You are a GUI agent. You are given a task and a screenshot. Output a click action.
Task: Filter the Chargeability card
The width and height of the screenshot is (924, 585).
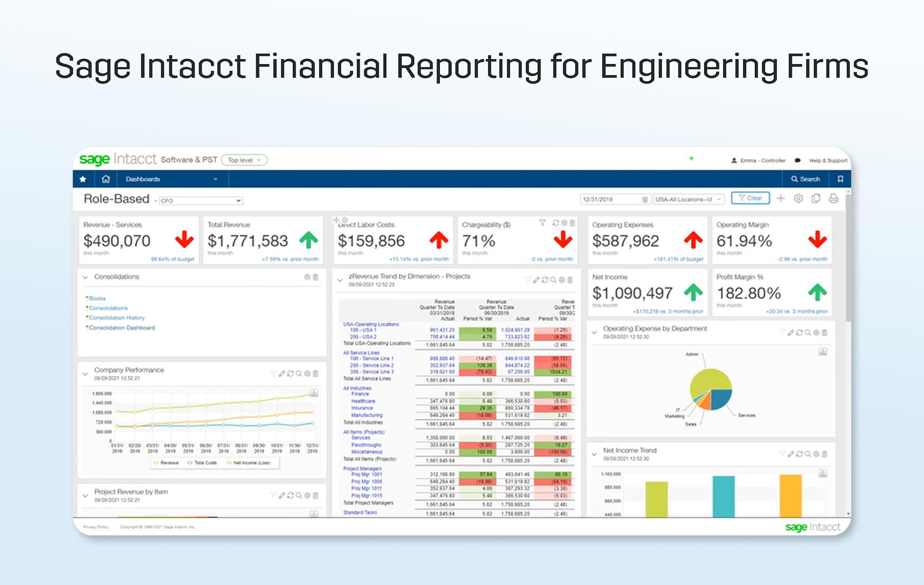(542, 223)
